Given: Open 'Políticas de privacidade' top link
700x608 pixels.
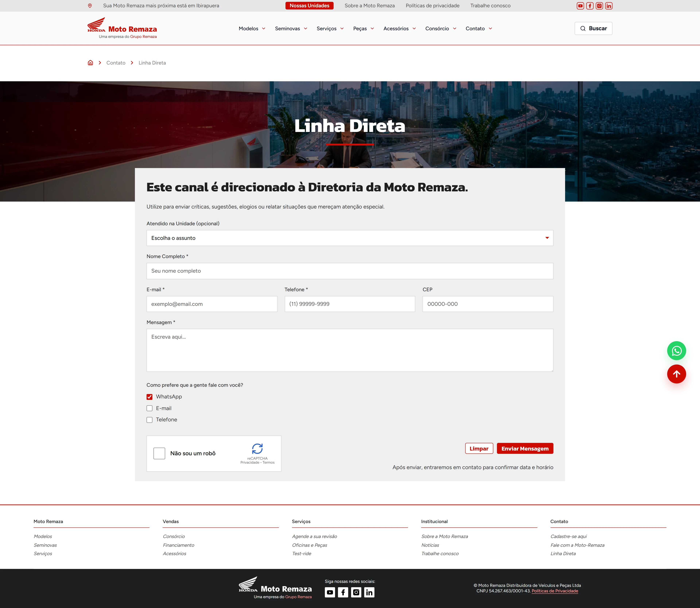Looking at the screenshot, I should [433, 6].
